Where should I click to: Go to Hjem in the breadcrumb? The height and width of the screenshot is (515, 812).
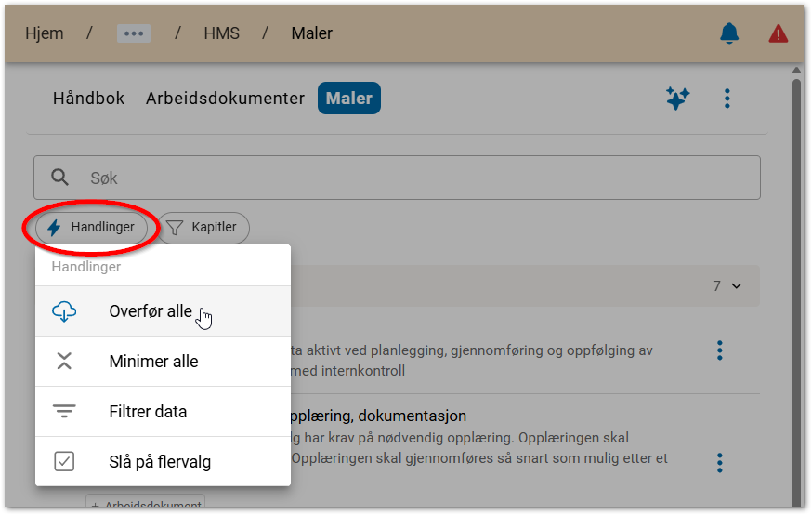coord(44,33)
